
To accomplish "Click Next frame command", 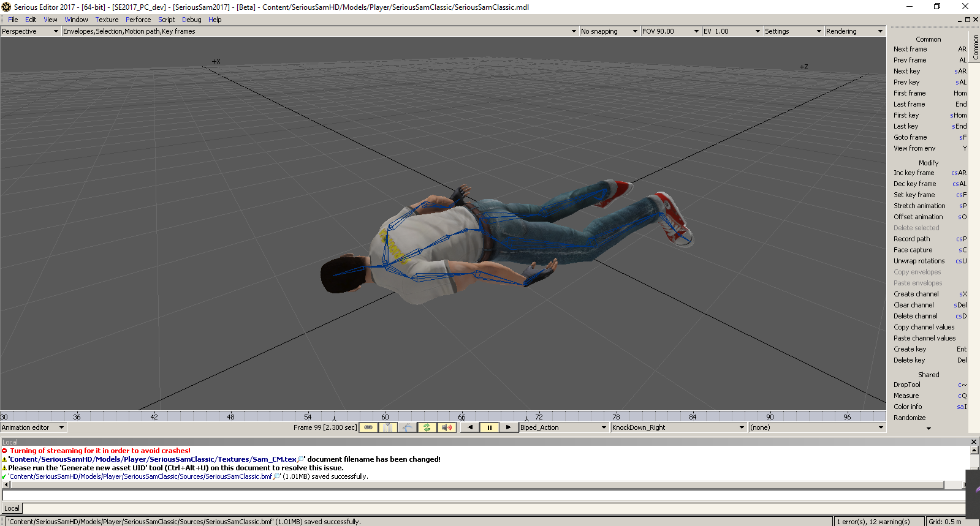I will point(930,49).
